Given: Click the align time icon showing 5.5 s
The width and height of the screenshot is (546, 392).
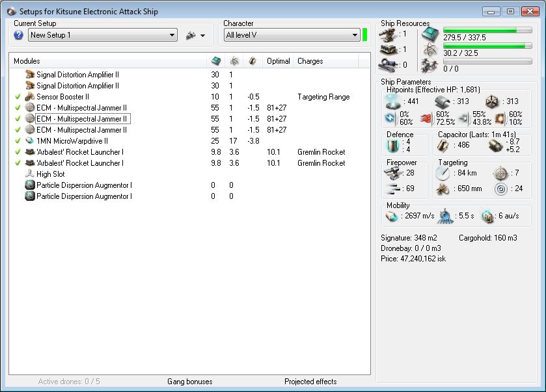Looking at the screenshot, I should coord(445,216).
